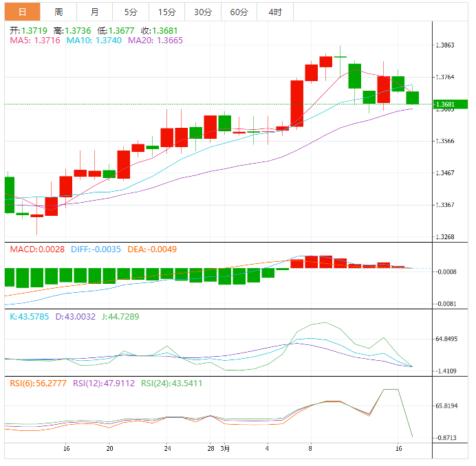This screenshot has height=466, width=476.
Task: Click the RSI(12):47.9112 label
Action: point(104,384)
